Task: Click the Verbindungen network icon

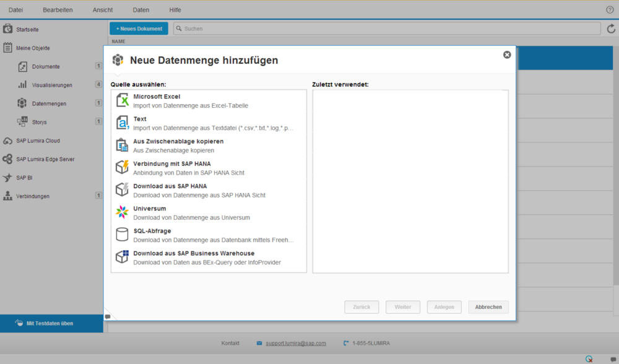Action: click(x=7, y=196)
